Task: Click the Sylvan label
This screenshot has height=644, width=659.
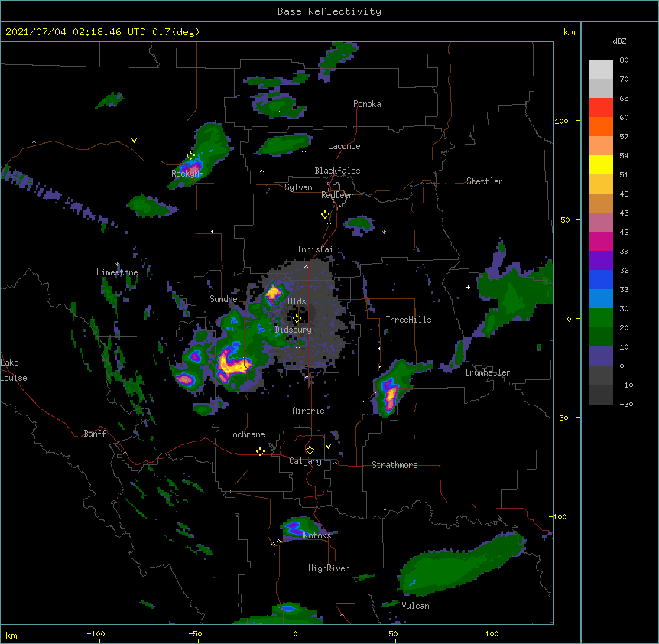Action: [x=298, y=187]
